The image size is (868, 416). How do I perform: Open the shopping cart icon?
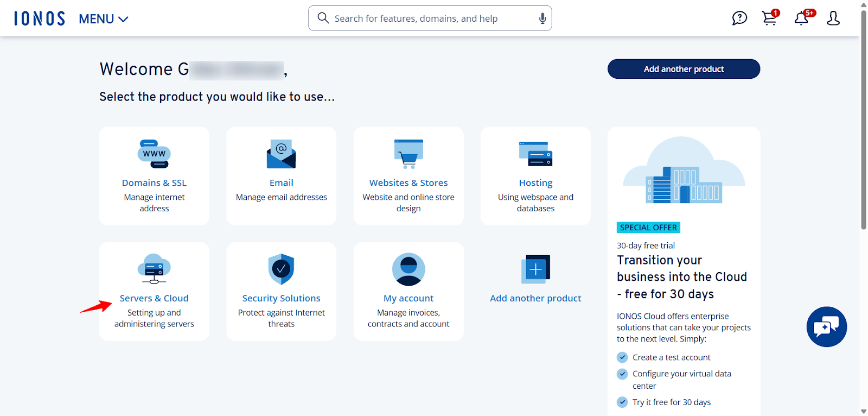click(x=770, y=17)
